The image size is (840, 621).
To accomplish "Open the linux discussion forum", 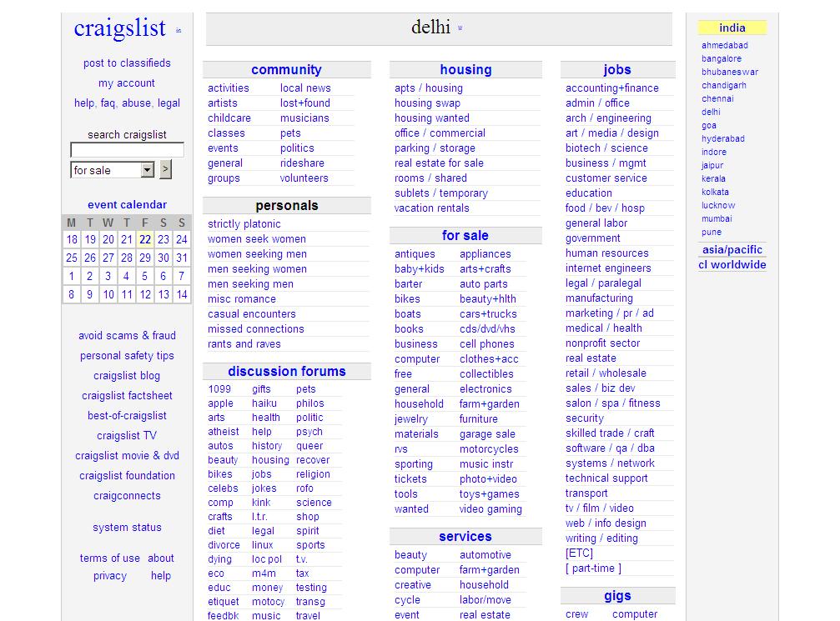I will tap(262, 544).
